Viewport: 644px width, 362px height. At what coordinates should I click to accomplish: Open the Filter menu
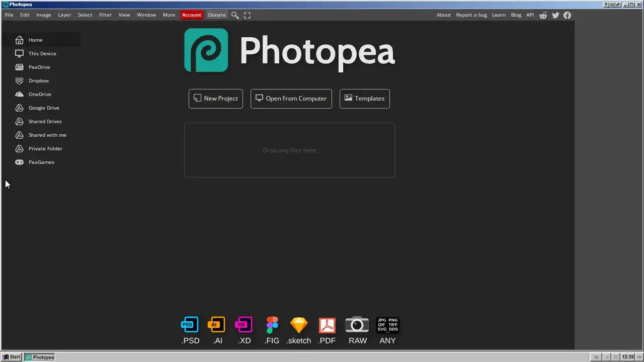106,15
